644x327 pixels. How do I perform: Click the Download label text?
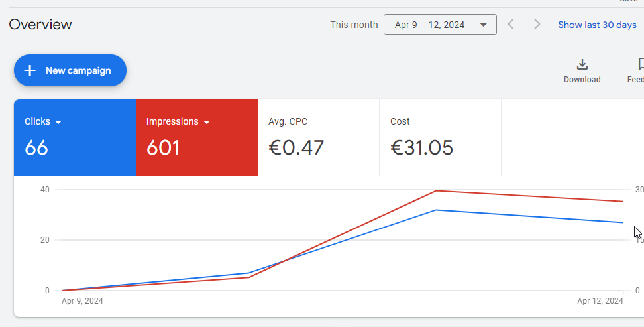pyautogui.click(x=582, y=80)
